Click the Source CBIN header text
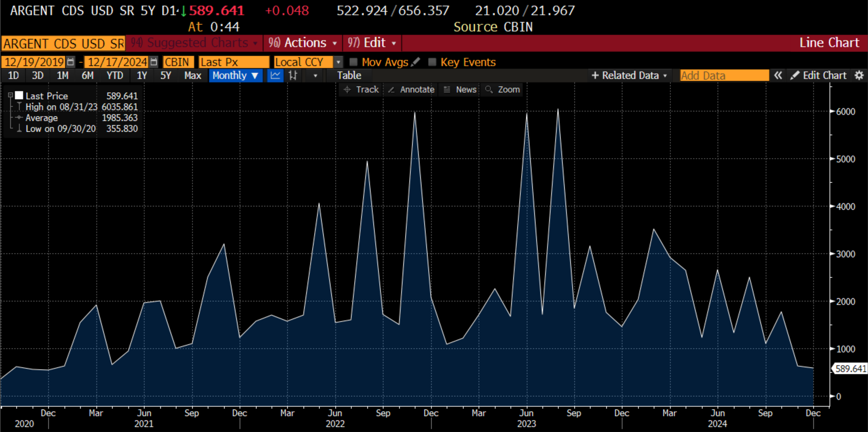The image size is (868, 432). tap(493, 27)
